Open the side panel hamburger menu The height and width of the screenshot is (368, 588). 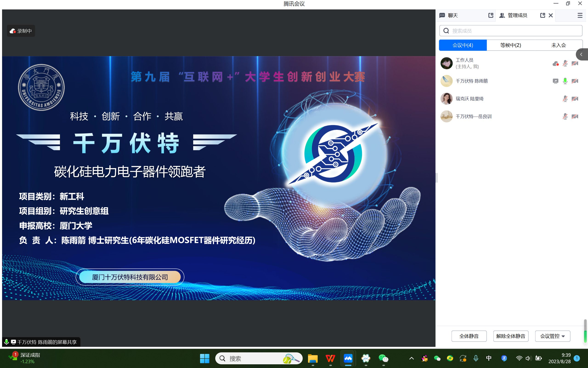coord(580,15)
